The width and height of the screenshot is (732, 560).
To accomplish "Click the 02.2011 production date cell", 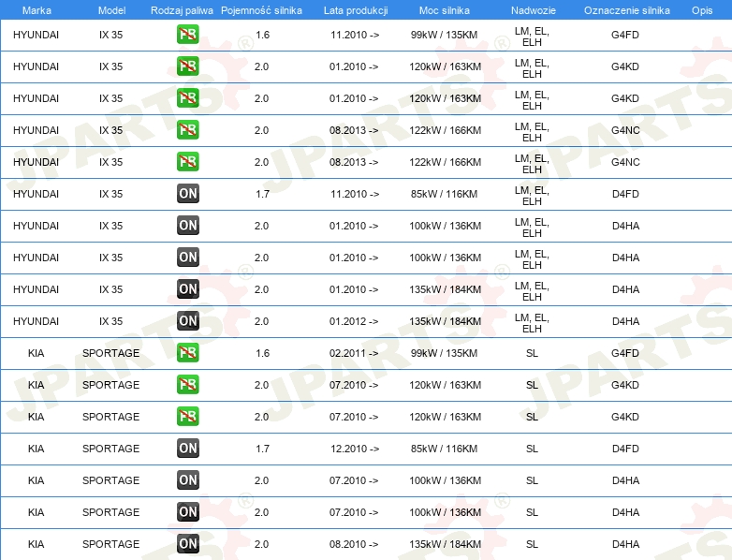I will point(354,353).
